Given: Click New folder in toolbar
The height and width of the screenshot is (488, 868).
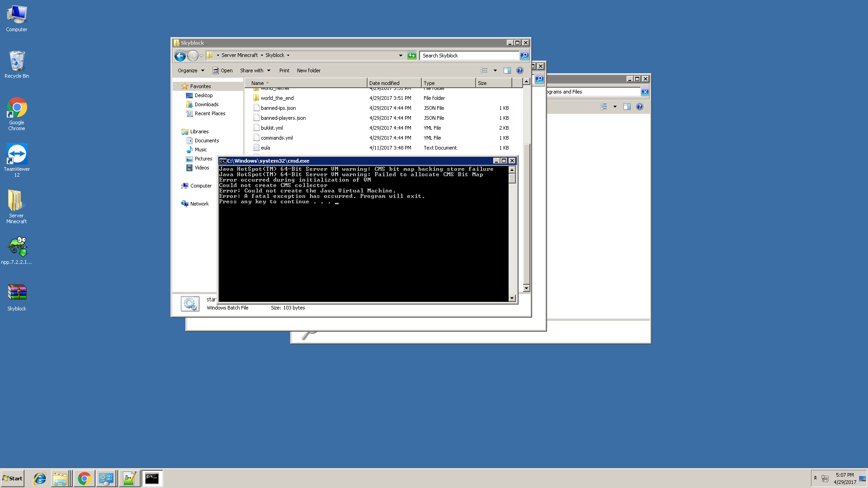Looking at the screenshot, I should tap(308, 70).
